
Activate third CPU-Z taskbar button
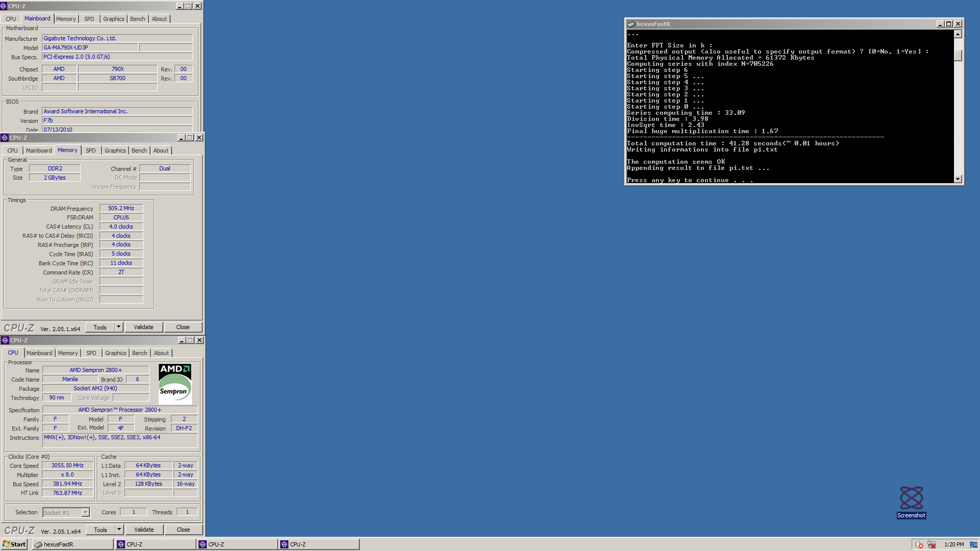click(x=319, y=544)
